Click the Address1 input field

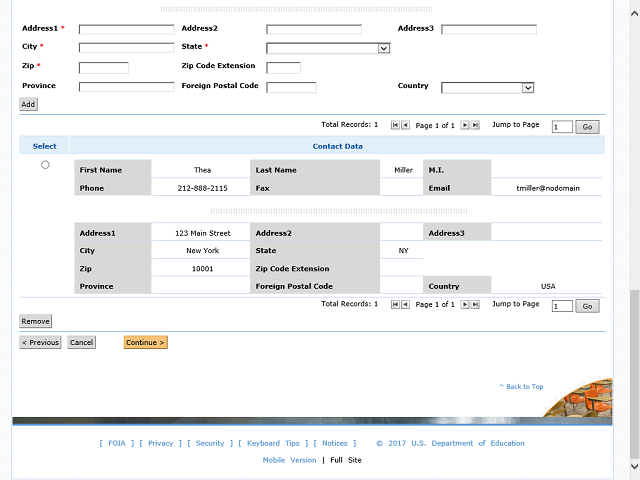127,29
